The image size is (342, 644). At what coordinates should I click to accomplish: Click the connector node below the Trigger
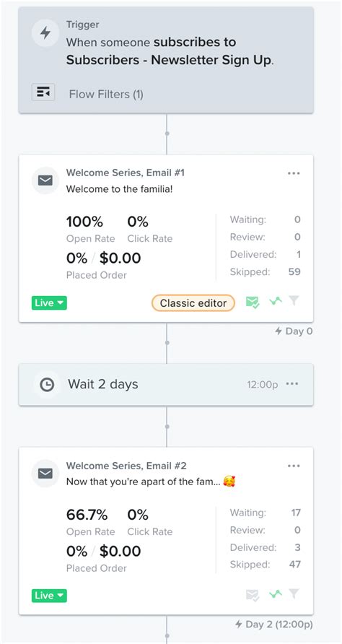coord(167,134)
